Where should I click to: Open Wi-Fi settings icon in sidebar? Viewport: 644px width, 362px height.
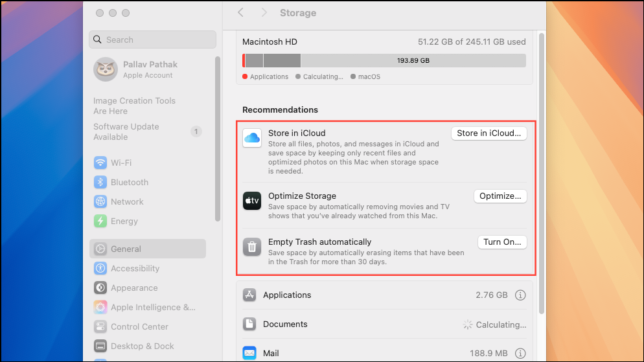tap(100, 163)
